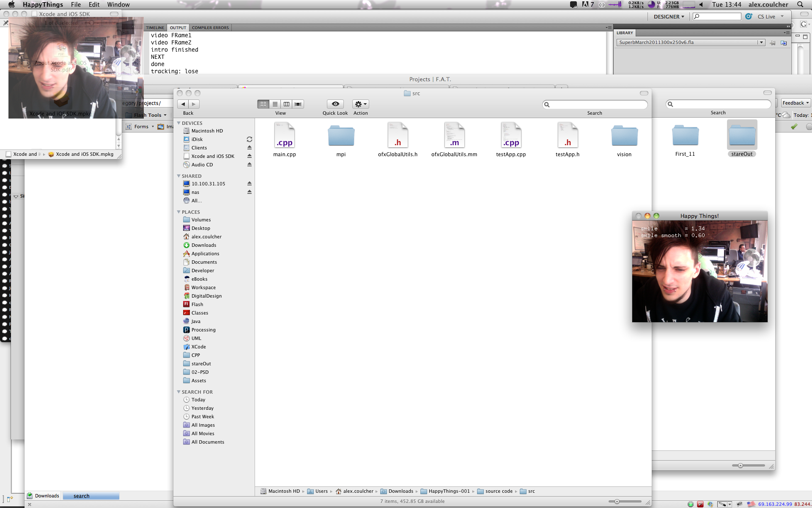
Task: Collapse the SEARCH FOR sidebar section
Action: [x=179, y=392]
